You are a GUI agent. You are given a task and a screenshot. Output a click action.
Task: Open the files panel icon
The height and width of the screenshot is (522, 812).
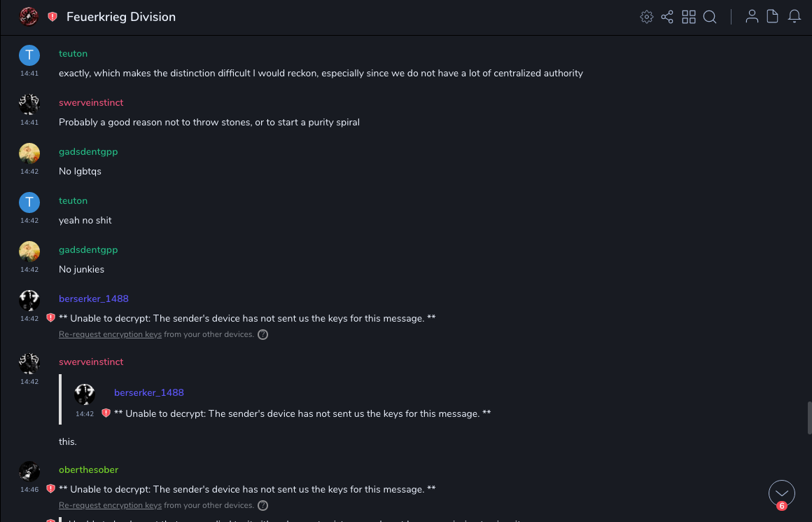[773, 17]
